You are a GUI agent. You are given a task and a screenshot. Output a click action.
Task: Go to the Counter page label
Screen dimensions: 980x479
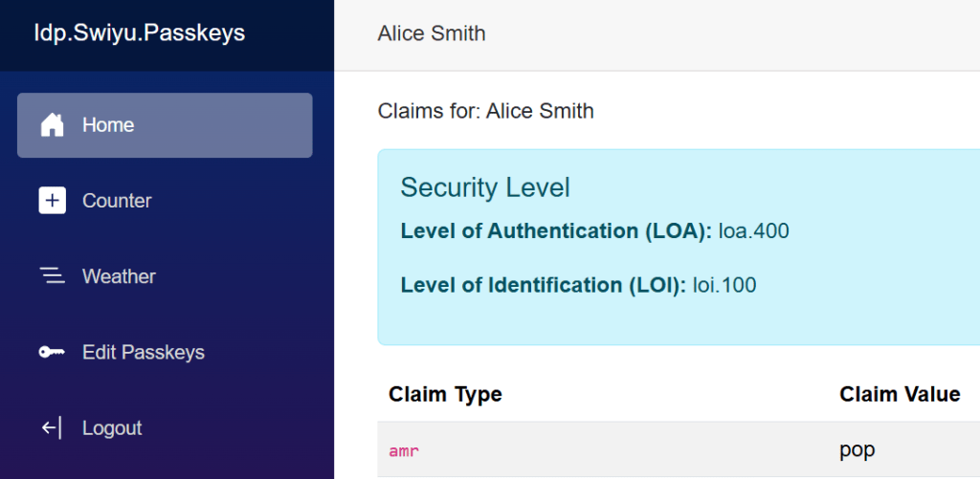(x=117, y=201)
